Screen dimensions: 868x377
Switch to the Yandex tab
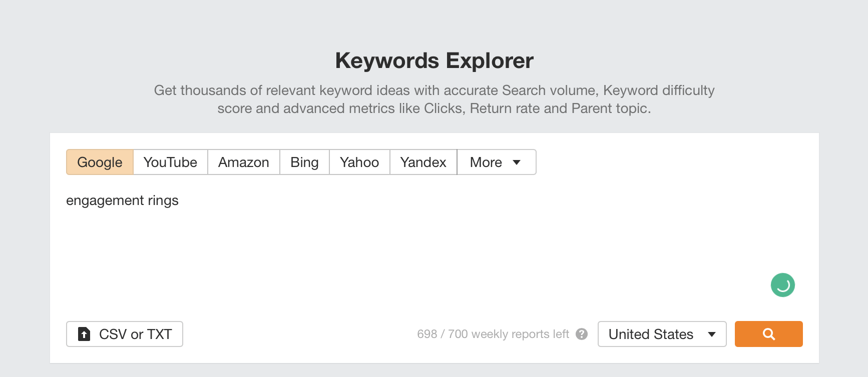coord(423,162)
